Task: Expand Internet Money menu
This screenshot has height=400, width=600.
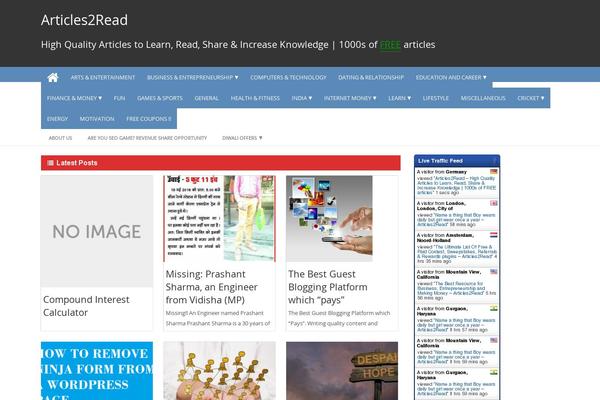Action: click(x=350, y=98)
